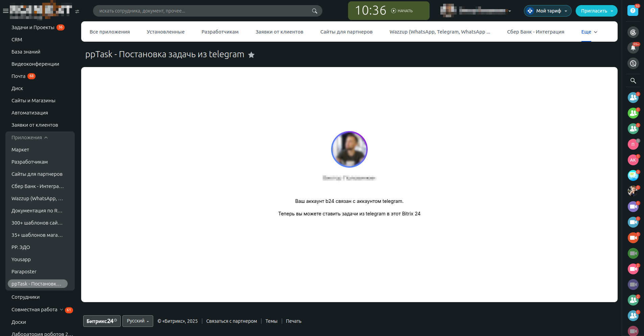The image size is (644, 336).
Task: Open the green video call chat
Action: point(633,253)
